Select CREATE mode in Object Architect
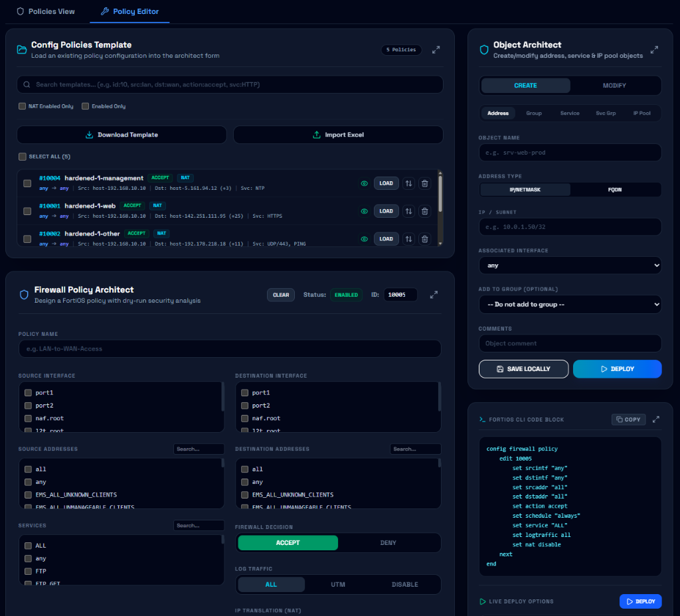The width and height of the screenshot is (680, 616). coord(525,86)
